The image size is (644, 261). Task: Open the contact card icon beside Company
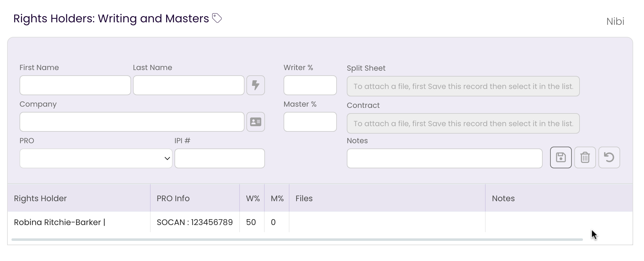coord(256,122)
